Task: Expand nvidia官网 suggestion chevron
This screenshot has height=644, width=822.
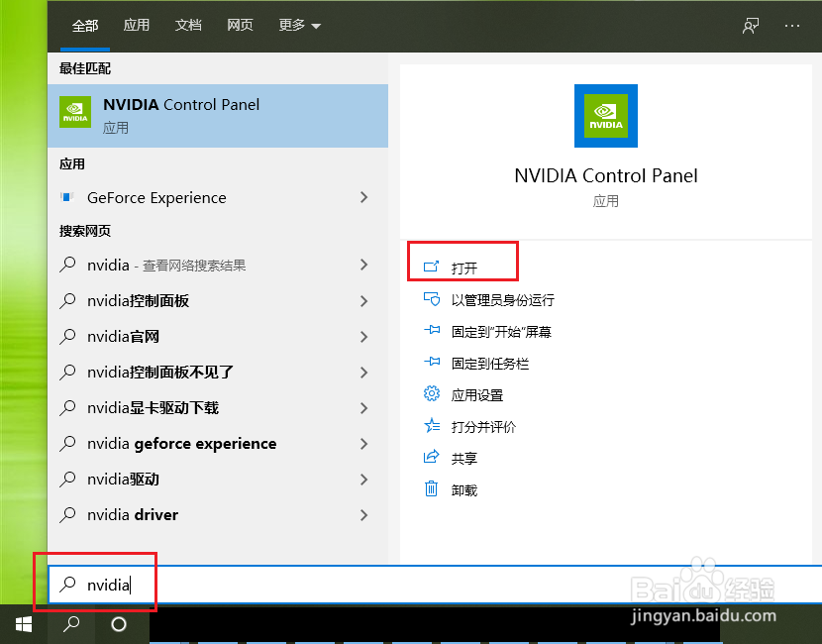Action: (363, 337)
